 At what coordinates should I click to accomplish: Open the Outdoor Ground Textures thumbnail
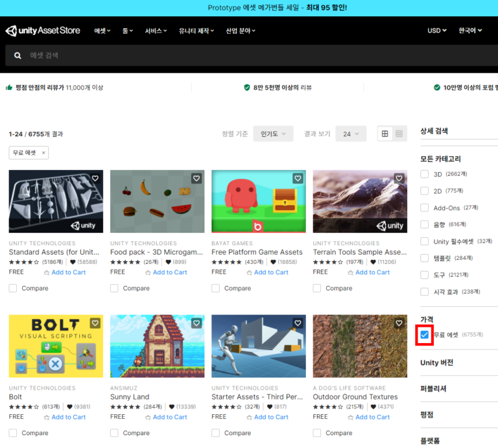tap(360, 346)
